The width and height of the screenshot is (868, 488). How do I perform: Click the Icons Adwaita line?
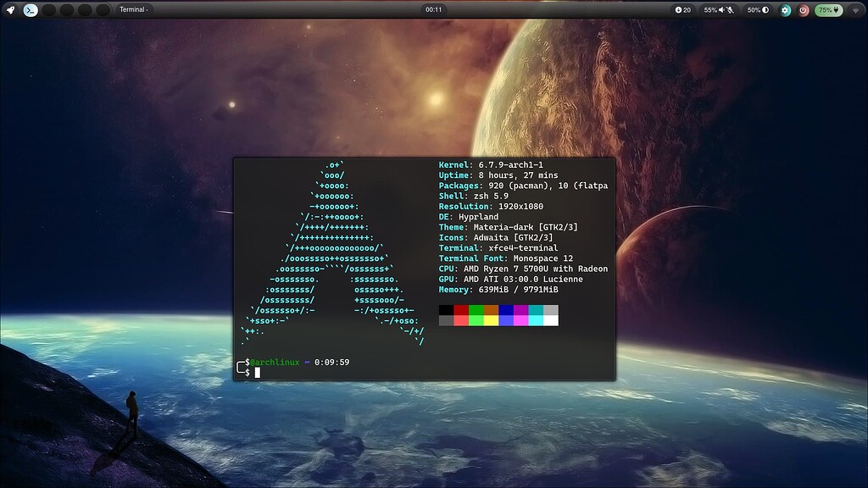coord(496,237)
